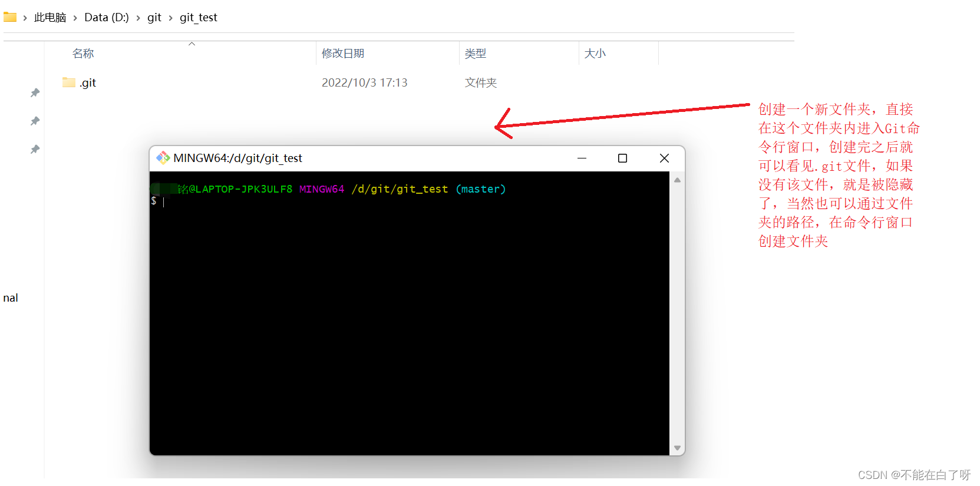Viewport: 980px width, 486px height.
Task: Open the .git folder icon
Action: 69,82
